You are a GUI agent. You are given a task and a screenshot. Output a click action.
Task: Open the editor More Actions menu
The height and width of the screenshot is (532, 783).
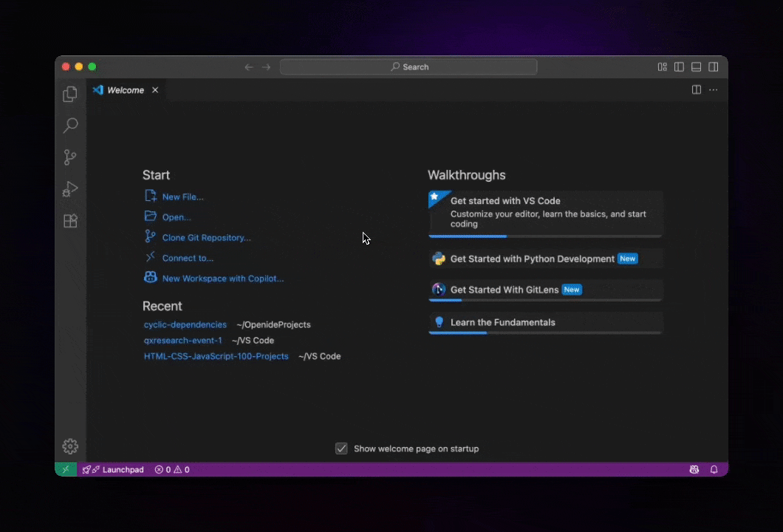(713, 89)
